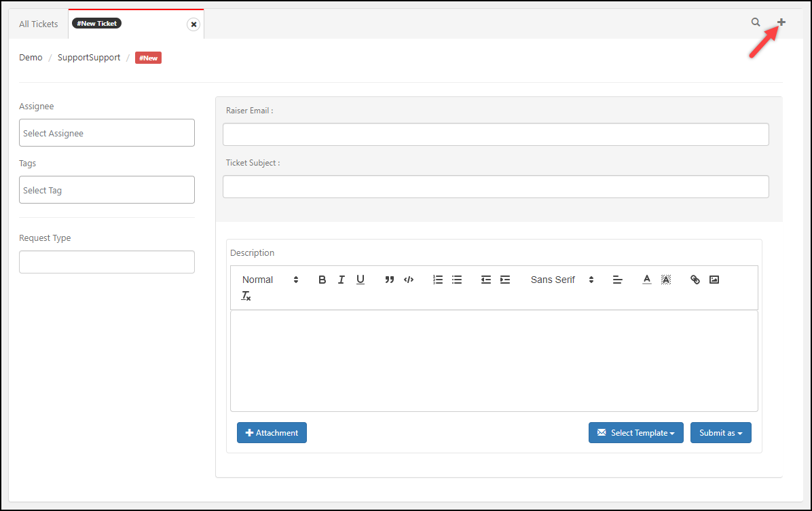Viewport: 812px width, 511px height.
Task: Start a numbered list
Action: [x=438, y=280]
